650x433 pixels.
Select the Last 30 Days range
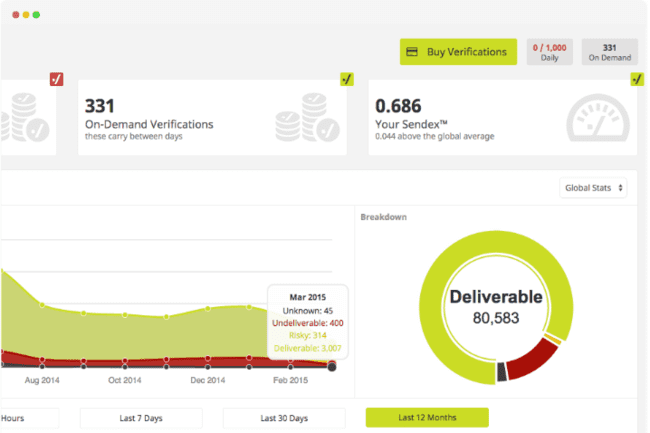284,417
